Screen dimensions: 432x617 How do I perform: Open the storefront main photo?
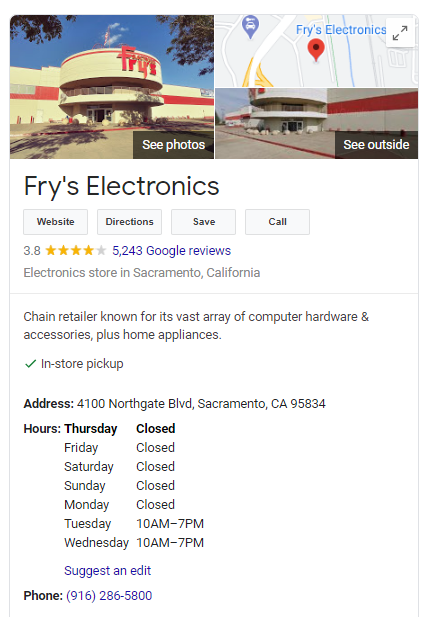point(112,87)
